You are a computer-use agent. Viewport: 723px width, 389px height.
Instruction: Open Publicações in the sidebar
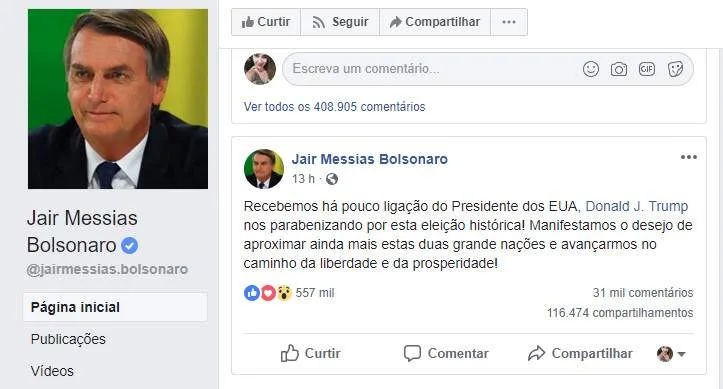[x=68, y=339]
